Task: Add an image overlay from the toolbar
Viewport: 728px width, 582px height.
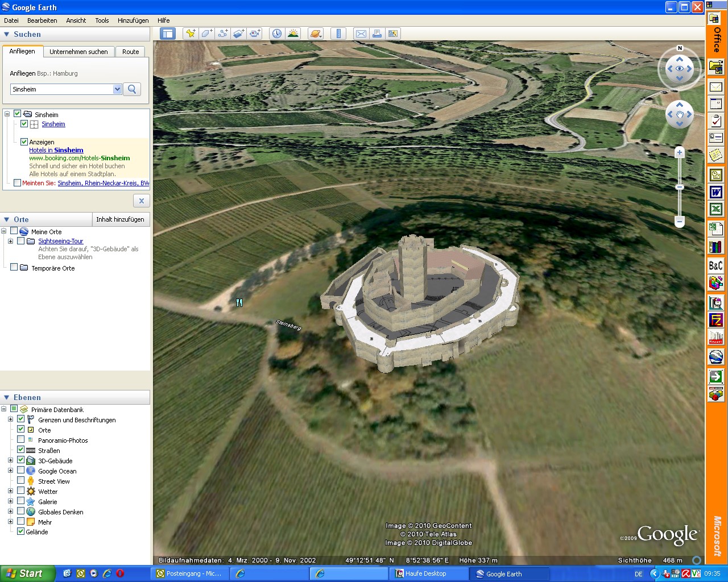Action: tap(238, 34)
